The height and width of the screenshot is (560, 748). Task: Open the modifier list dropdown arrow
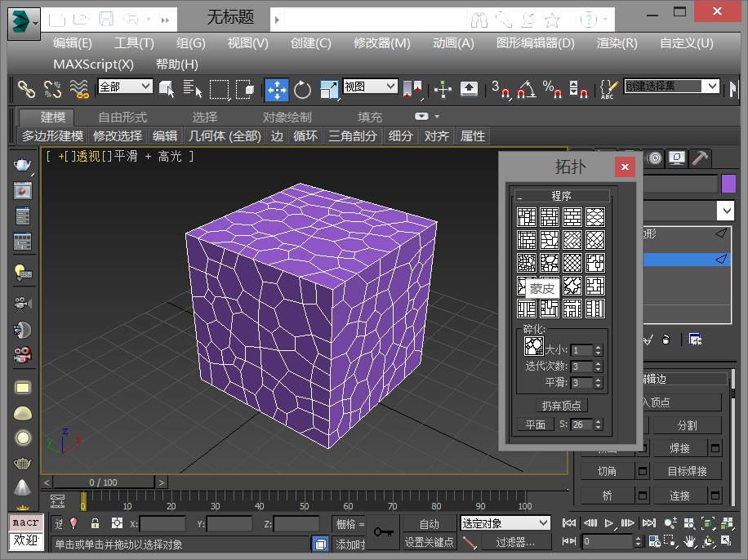[x=726, y=211]
